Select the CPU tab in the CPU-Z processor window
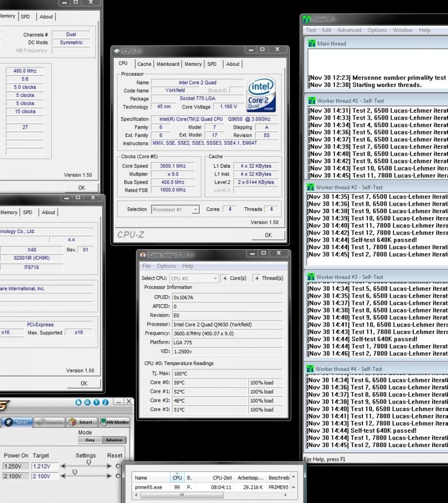This screenshot has width=448, height=503. pos(123,63)
